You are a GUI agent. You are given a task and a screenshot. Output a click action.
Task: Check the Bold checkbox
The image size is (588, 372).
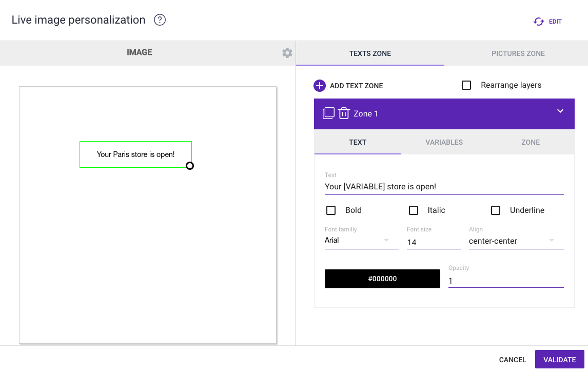[331, 210]
